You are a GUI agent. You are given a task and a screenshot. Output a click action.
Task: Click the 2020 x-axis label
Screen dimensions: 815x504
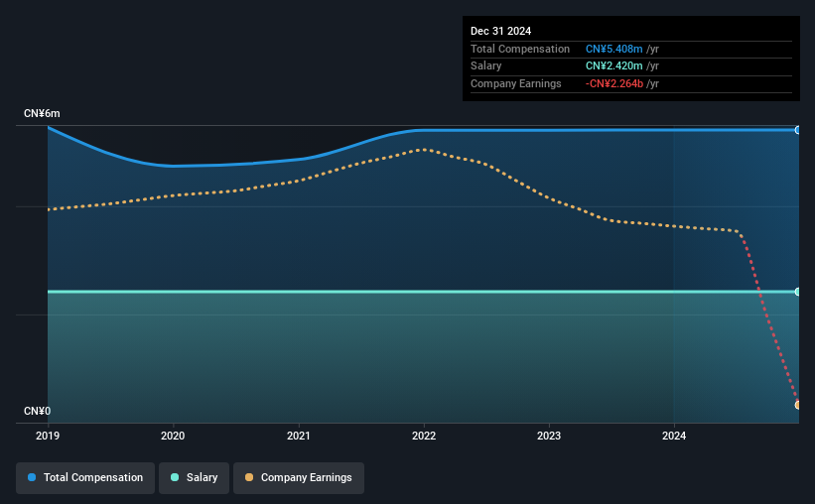point(173,436)
